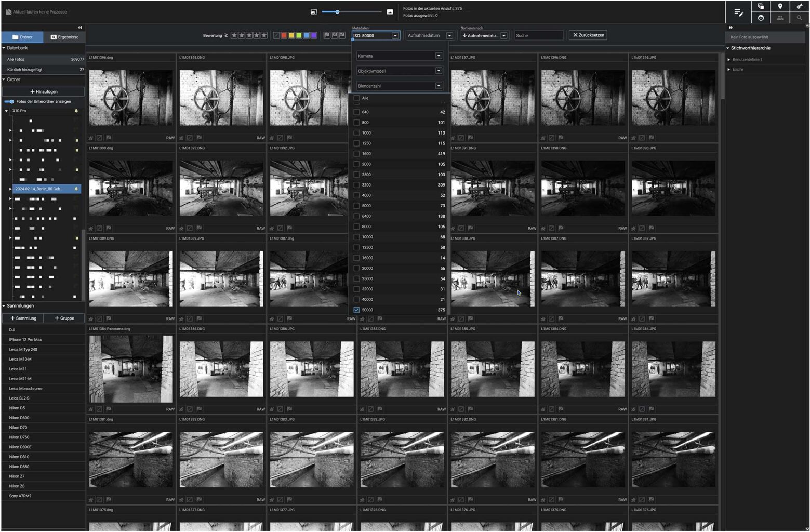Select thumbnail L1M01383.DNG
The width and height of the screenshot is (810, 532).
[x=221, y=459]
